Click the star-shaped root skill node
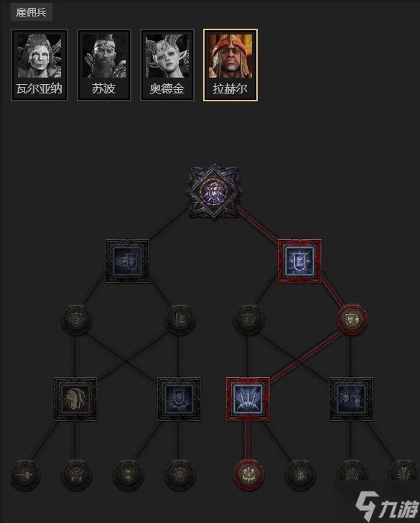This screenshot has height=523, width=420. coord(214,192)
